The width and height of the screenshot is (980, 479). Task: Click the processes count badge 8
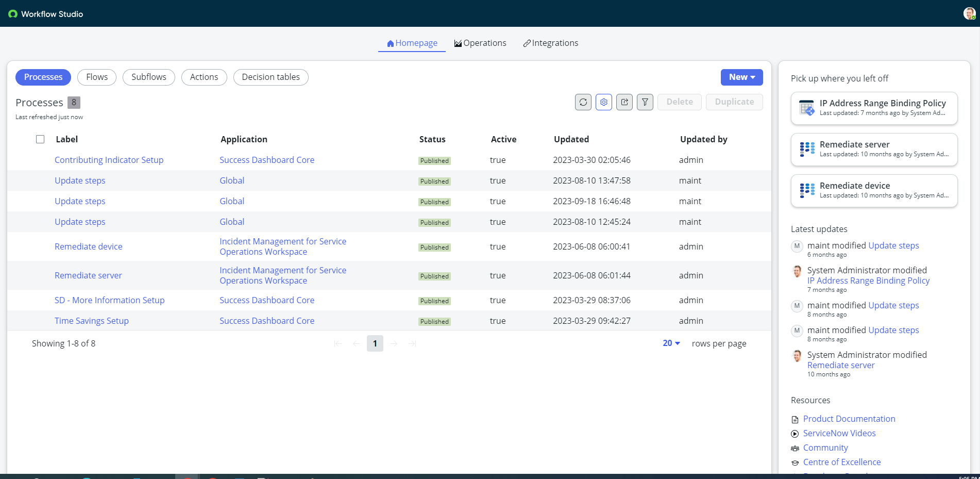74,103
